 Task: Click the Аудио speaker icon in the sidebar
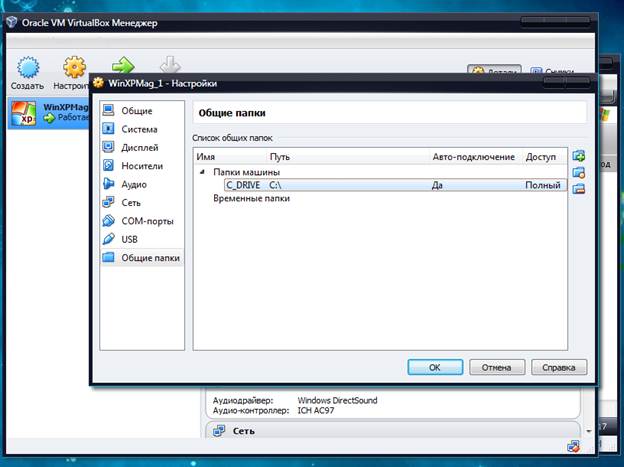(108, 184)
